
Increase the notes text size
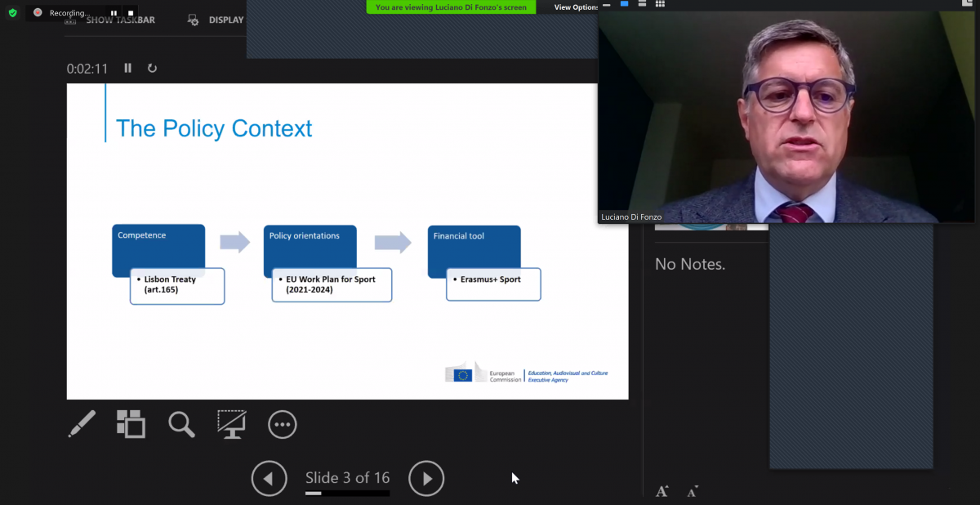point(662,491)
